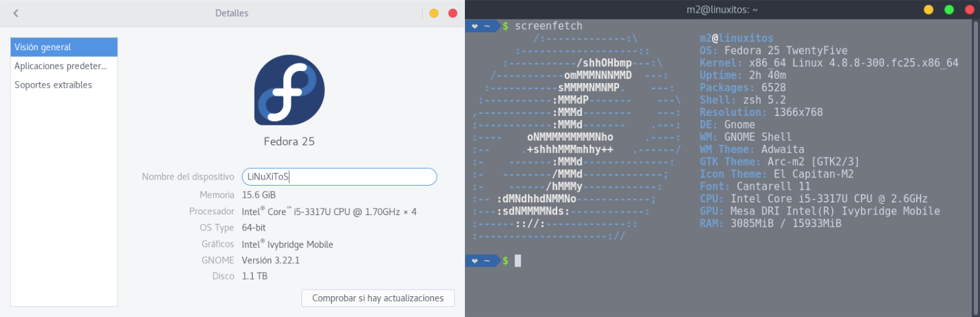Screen dimensions: 980x317
Task: Click the Kernel line in terminal
Action: [829, 62]
